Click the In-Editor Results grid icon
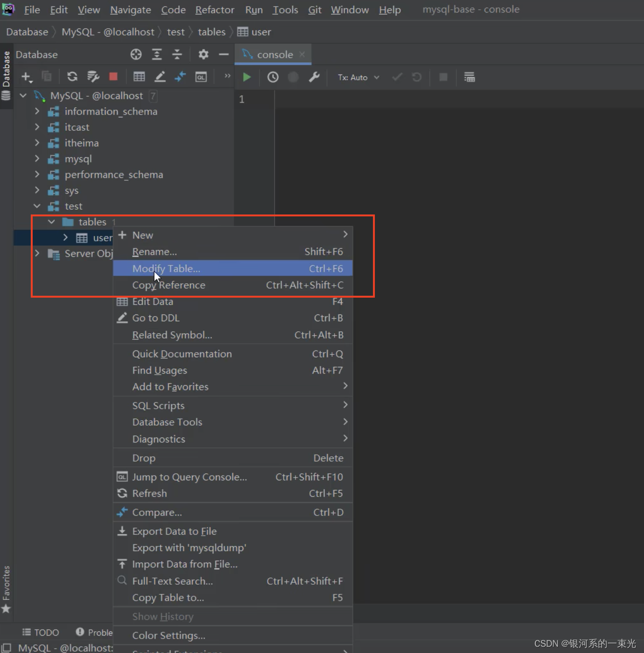The image size is (644, 653). pyautogui.click(x=470, y=77)
